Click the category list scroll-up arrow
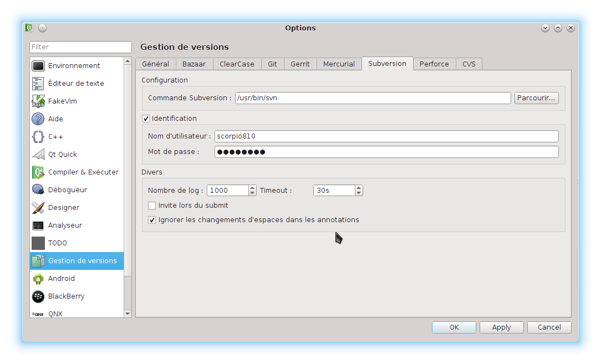The height and width of the screenshot is (364, 601). 128,61
